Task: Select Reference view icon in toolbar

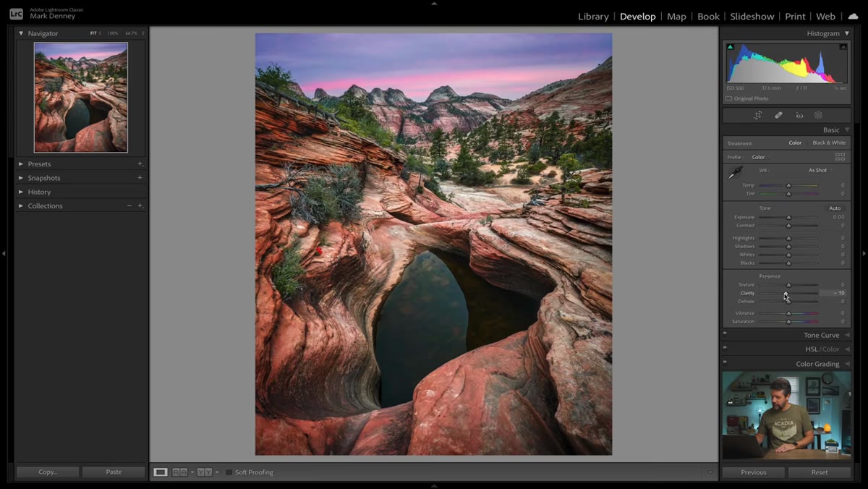Action: pos(179,472)
